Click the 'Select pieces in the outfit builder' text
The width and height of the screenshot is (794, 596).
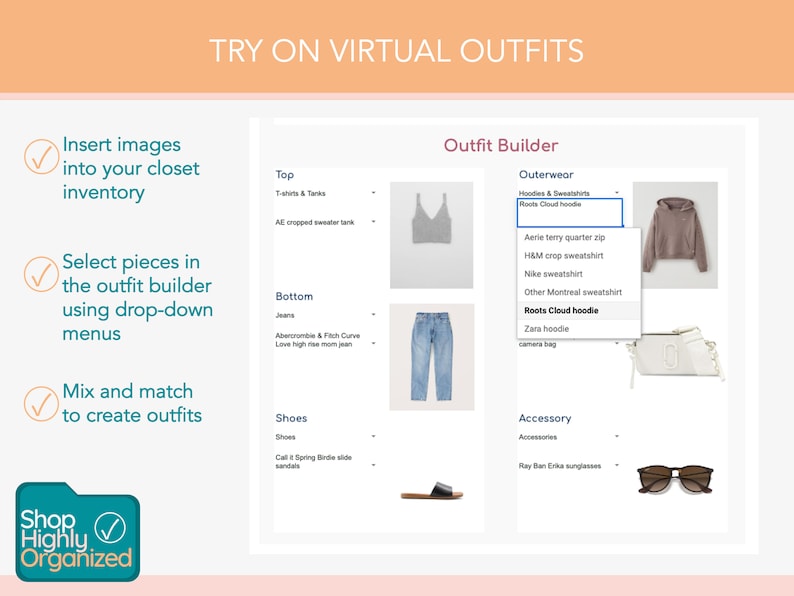137,298
